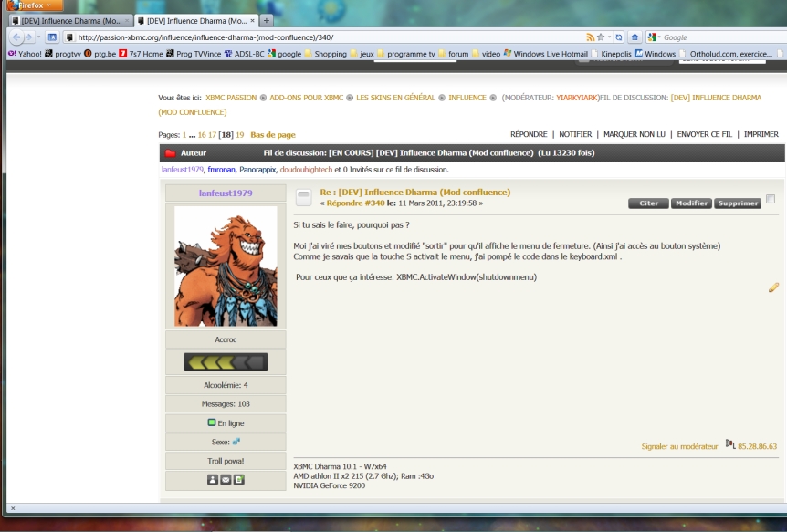
Task: Open the Kinepolis bookmark
Action: [612, 54]
